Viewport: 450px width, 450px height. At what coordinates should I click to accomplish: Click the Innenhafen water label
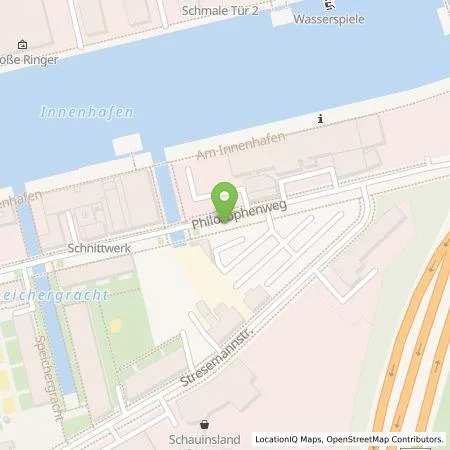click(87, 112)
